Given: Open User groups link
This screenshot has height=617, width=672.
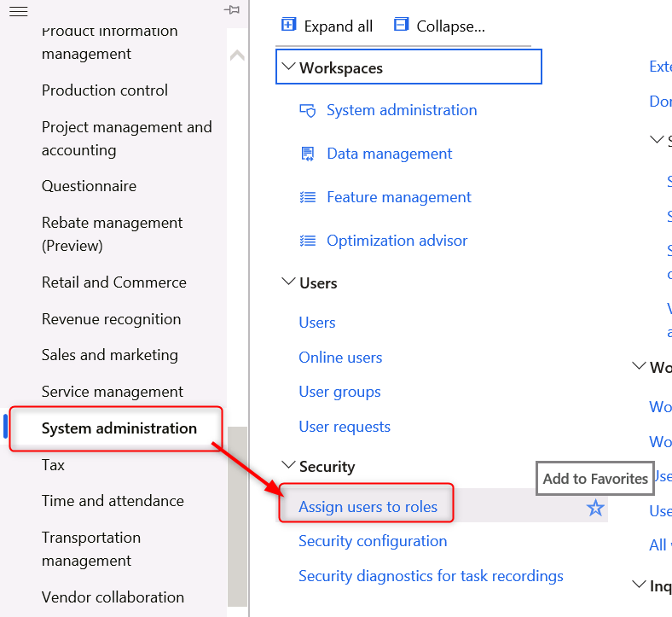Looking at the screenshot, I should tap(339, 392).
